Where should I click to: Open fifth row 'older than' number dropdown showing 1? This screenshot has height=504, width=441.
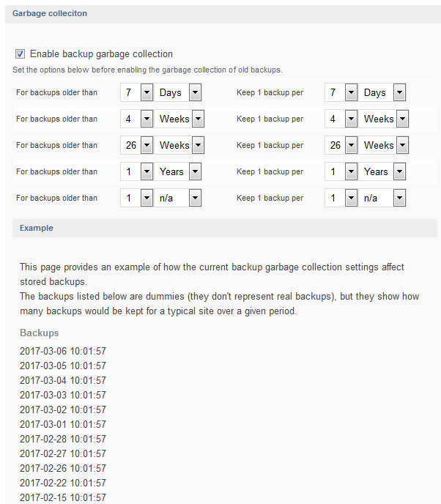137,199
